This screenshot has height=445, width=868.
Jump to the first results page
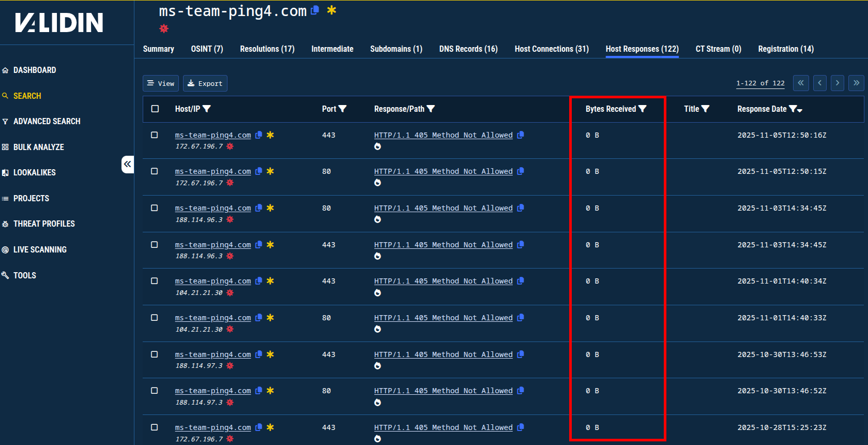[801, 83]
